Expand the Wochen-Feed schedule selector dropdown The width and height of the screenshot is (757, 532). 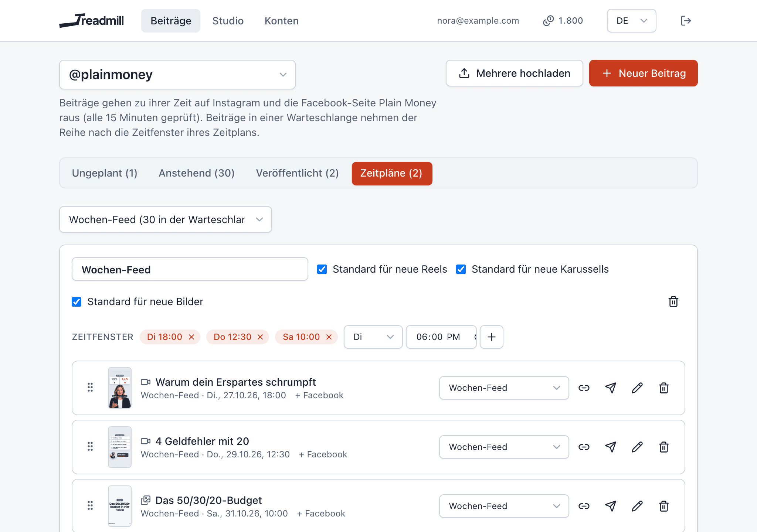[166, 219]
